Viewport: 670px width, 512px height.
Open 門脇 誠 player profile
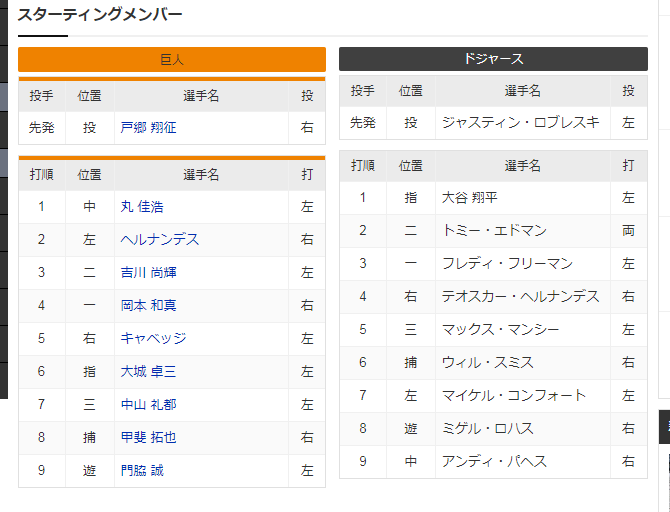coord(142,470)
